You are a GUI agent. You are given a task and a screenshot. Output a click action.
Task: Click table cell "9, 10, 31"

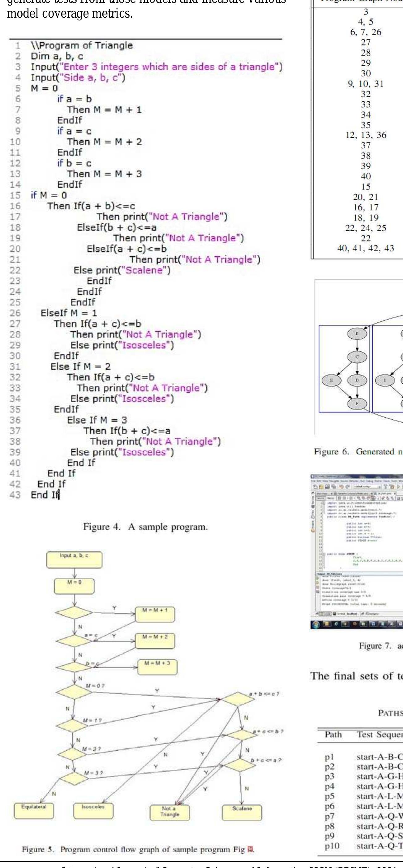click(x=366, y=83)
